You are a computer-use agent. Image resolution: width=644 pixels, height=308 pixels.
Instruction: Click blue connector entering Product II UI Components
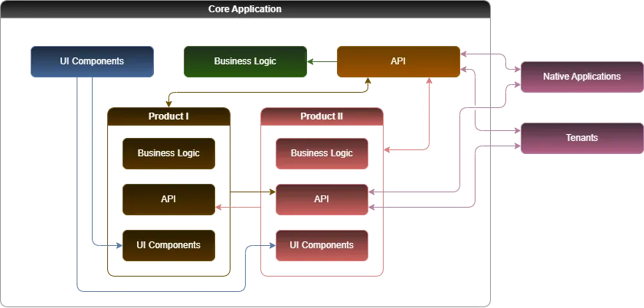pyautogui.click(x=260, y=246)
